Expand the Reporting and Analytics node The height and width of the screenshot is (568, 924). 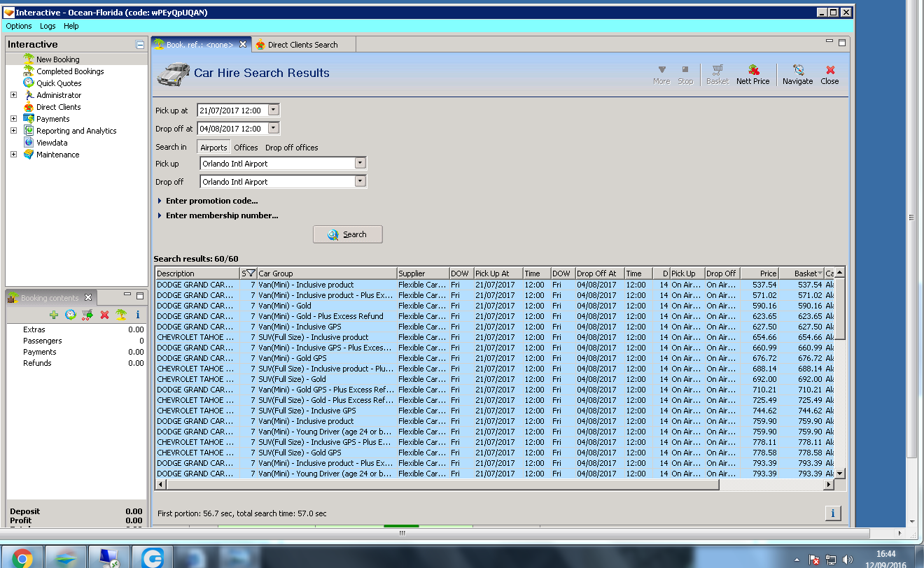pyautogui.click(x=13, y=131)
